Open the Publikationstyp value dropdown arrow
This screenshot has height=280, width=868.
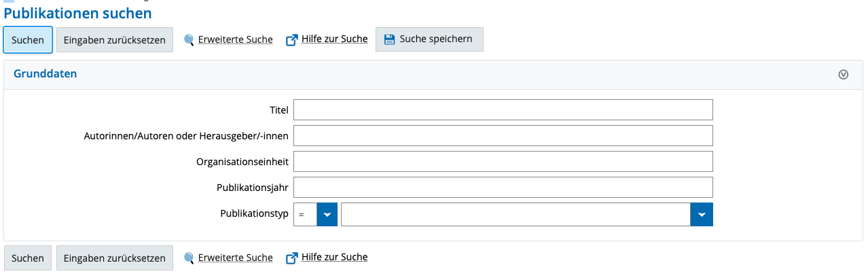[x=702, y=214]
